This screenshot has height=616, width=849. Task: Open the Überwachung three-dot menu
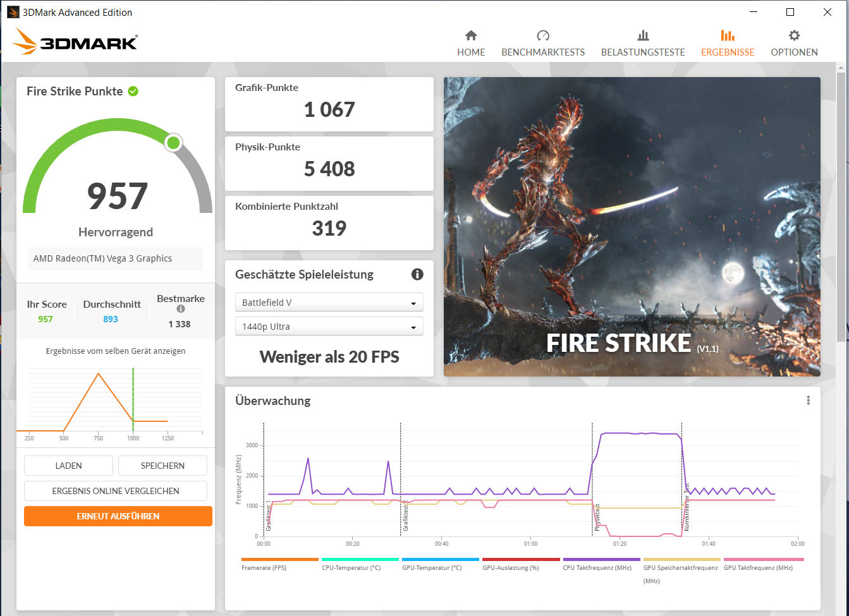click(808, 401)
